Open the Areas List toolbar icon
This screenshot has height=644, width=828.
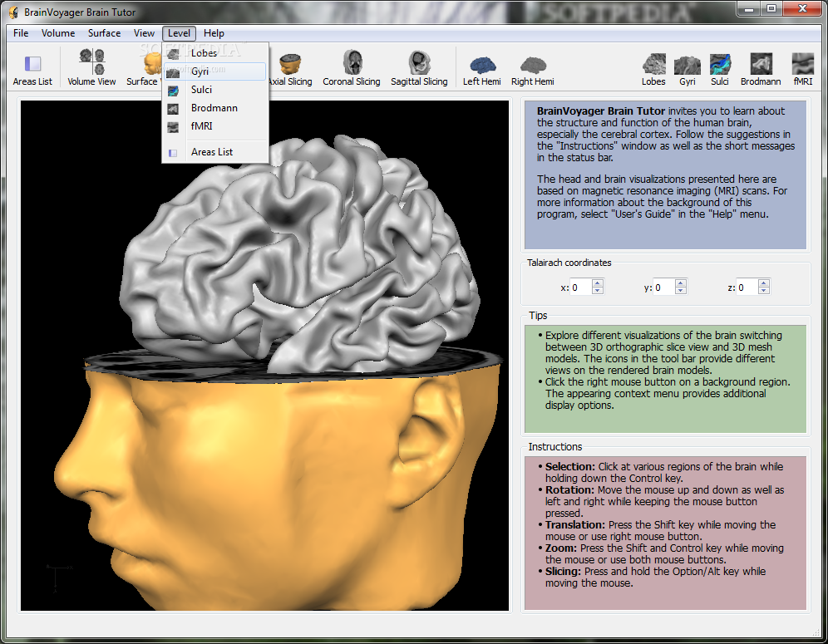tap(32, 69)
